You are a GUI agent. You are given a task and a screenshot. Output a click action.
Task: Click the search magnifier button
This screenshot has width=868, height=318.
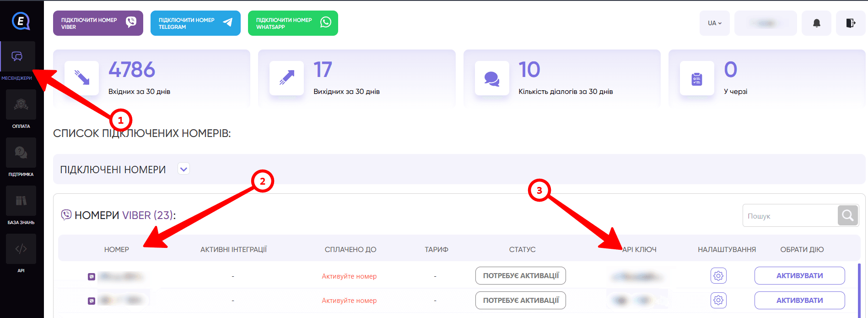click(x=848, y=215)
